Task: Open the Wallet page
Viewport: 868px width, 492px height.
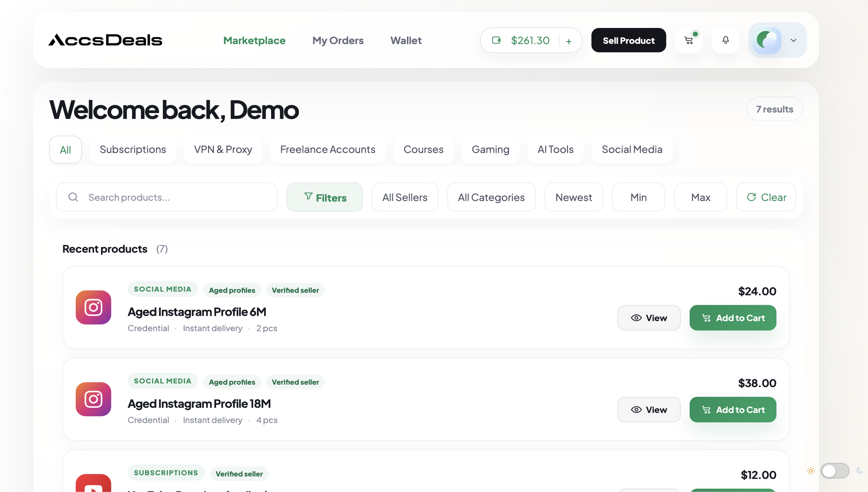Action: (x=406, y=40)
